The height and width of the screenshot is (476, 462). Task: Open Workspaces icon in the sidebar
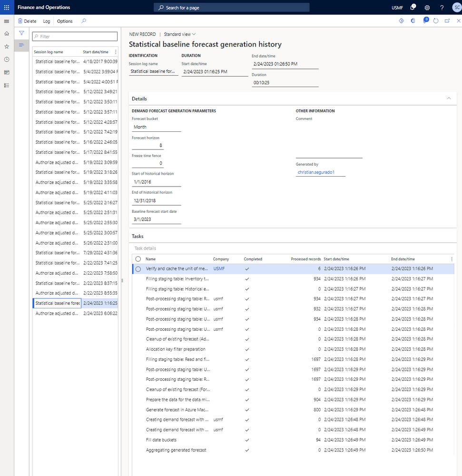tap(7, 72)
